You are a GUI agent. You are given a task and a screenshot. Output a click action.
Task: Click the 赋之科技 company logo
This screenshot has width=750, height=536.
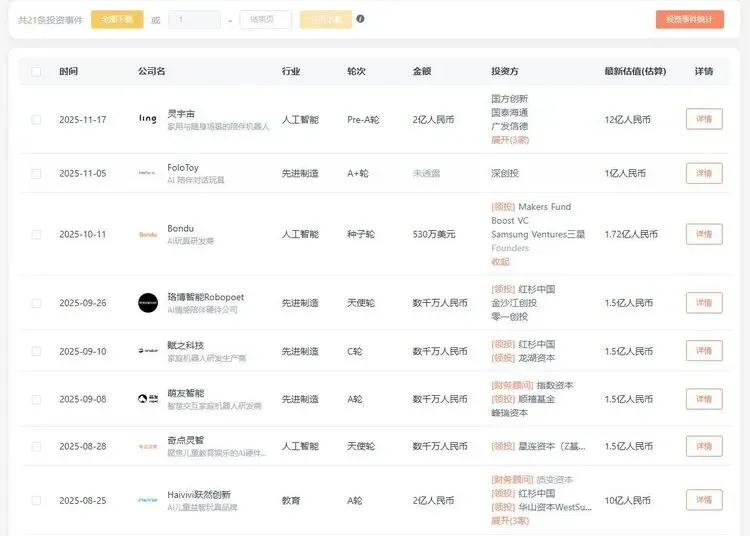click(x=148, y=351)
